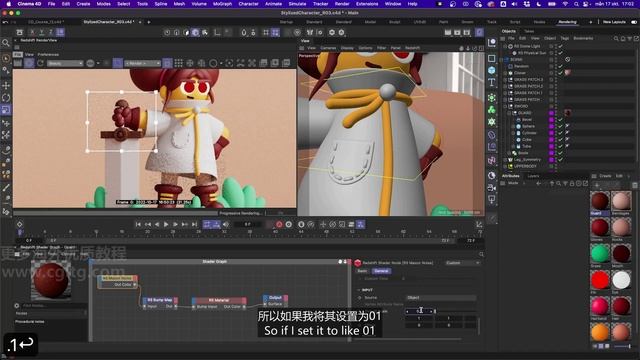Open the Custom dropdown in node attributes
This screenshot has height=360, width=640.
(462, 263)
